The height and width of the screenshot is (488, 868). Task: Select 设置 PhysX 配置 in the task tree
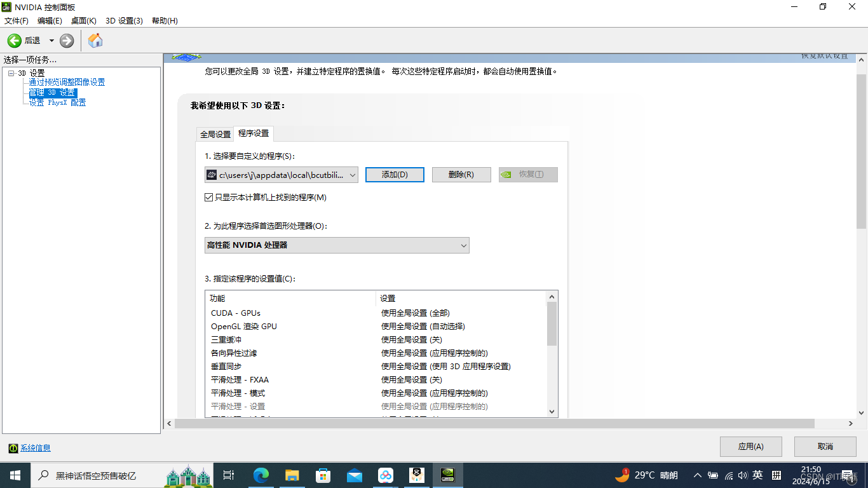click(57, 103)
